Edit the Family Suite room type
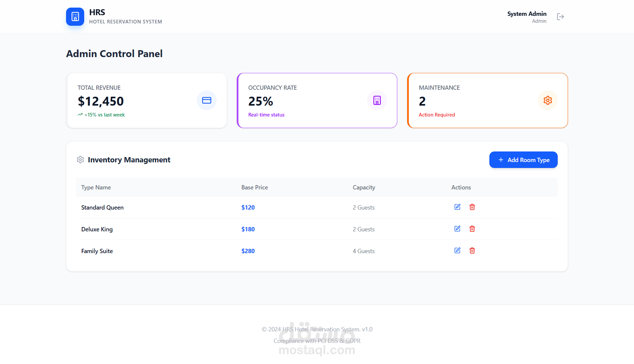 click(457, 250)
